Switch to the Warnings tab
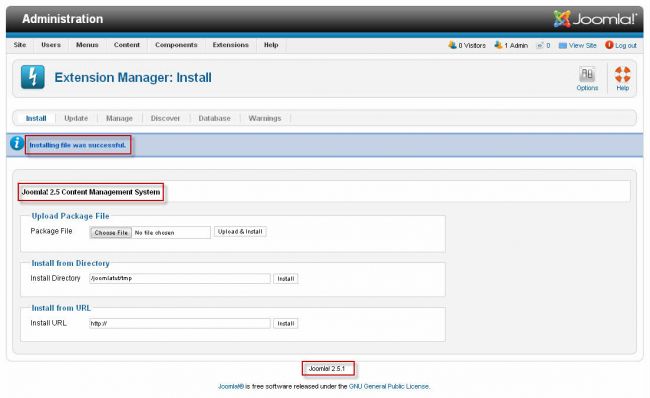Image resolution: width=650 pixels, height=398 pixels. click(265, 118)
